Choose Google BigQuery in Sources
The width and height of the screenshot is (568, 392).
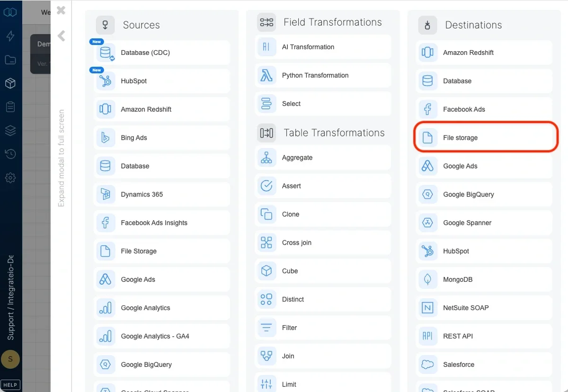coord(162,365)
